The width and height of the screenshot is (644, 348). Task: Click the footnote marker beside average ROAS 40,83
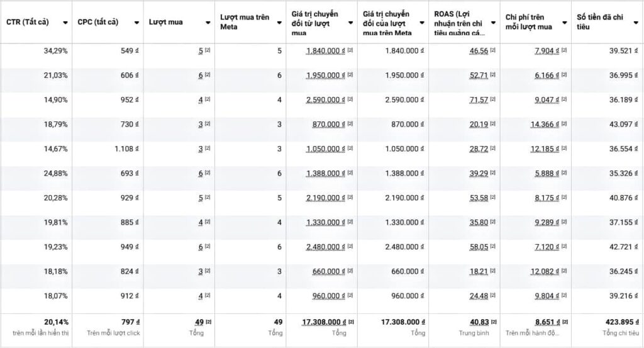[x=493, y=322]
